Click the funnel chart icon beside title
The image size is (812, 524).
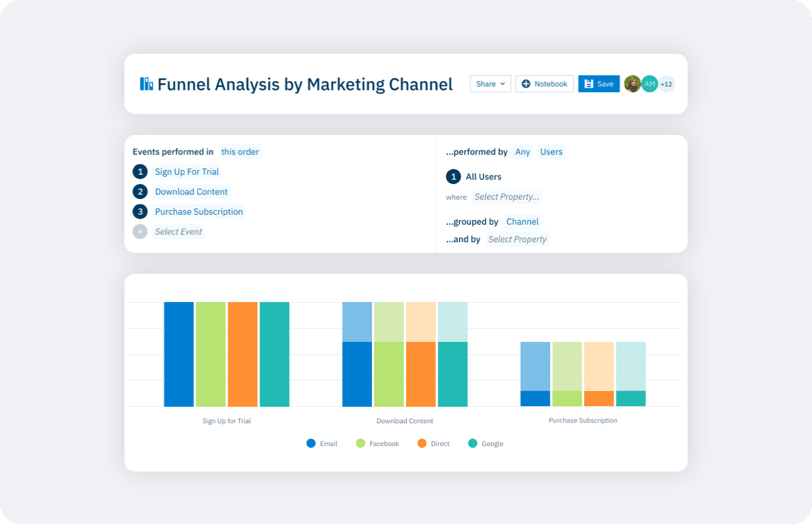(x=147, y=84)
